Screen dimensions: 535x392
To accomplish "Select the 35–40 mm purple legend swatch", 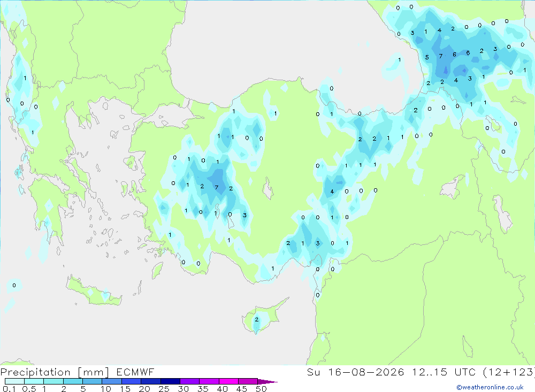I will (x=209, y=381).
